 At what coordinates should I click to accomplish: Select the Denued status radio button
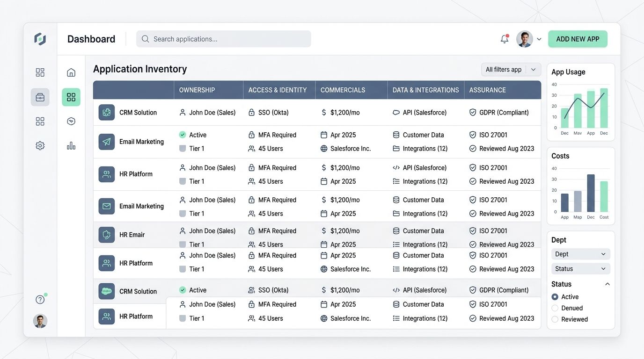(555, 308)
